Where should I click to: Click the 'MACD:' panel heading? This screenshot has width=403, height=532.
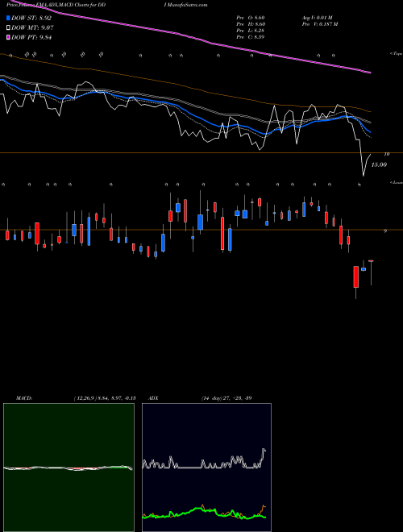[23, 398]
